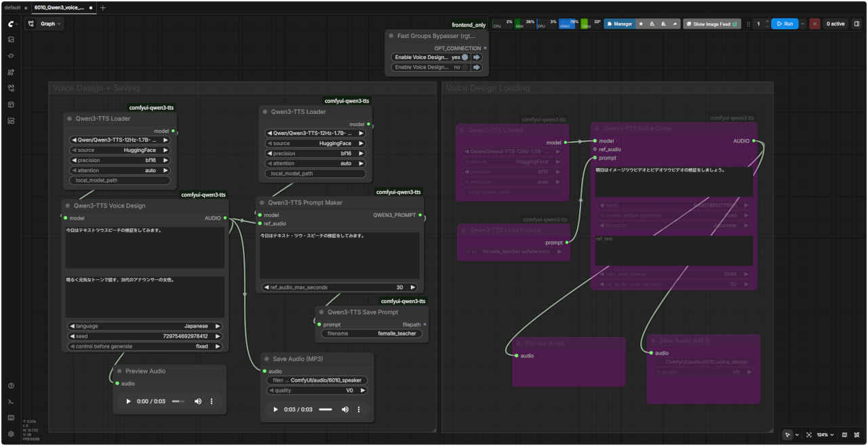Open the workflows sidebar icon
Viewport: 868px width, 446px height.
coord(11,88)
